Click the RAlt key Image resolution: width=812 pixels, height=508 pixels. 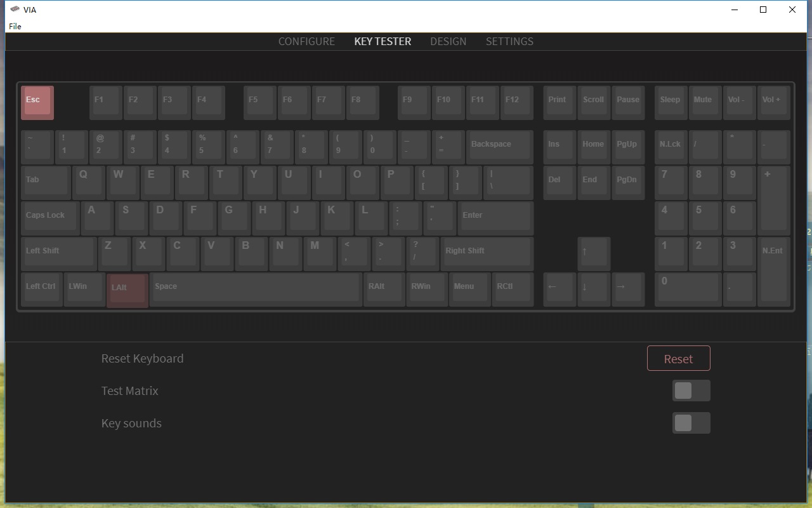pyautogui.click(x=384, y=290)
